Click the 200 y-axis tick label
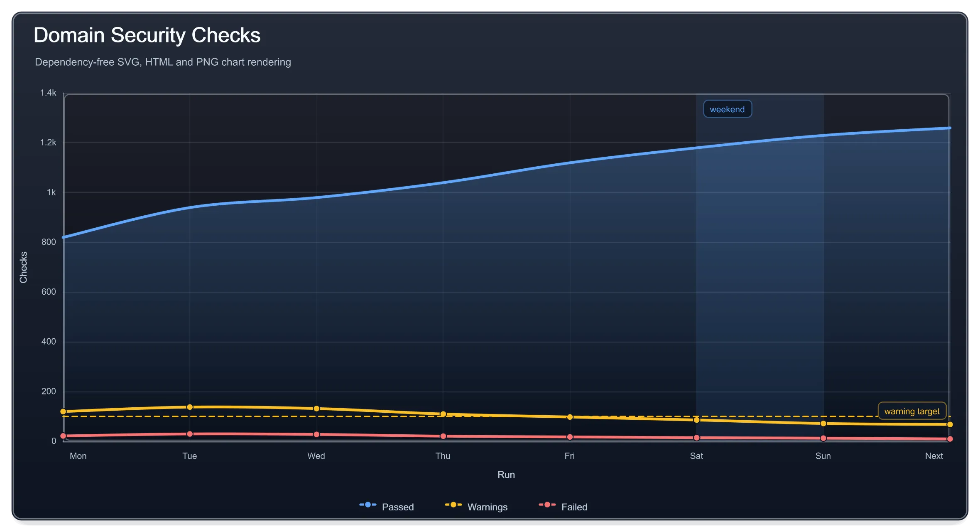The width and height of the screenshot is (980, 532). (x=49, y=391)
